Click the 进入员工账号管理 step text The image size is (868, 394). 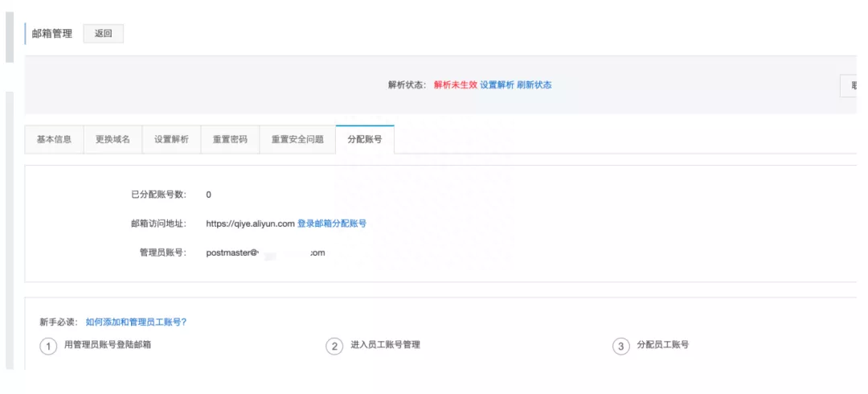pos(385,345)
